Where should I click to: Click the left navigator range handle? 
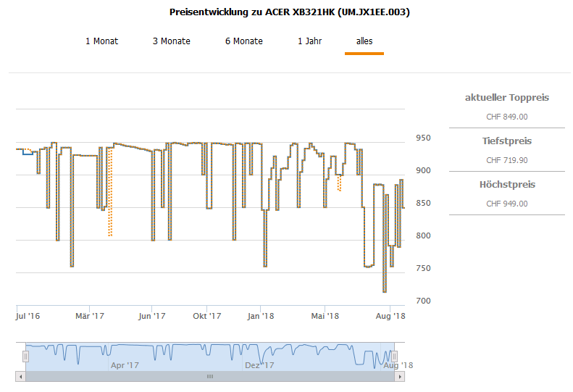(25, 356)
